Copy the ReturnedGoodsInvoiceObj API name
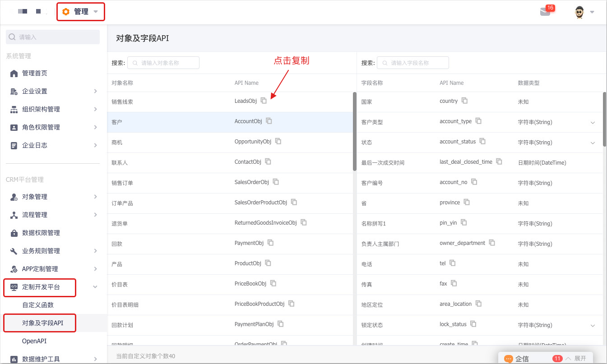Screen dimensions: 607x364 click(304, 222)
